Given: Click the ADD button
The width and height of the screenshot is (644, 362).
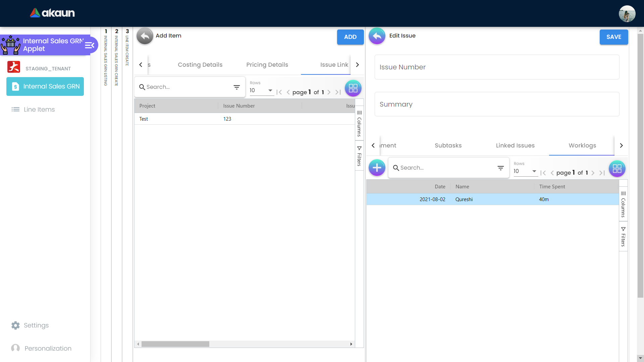Looking at the screenshot, I should (x=350, y=37).
